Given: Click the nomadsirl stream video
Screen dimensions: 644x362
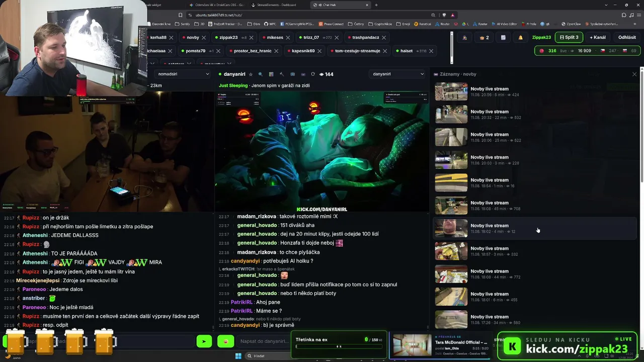Looking at the screenshot, I should (x=107, y=151).
